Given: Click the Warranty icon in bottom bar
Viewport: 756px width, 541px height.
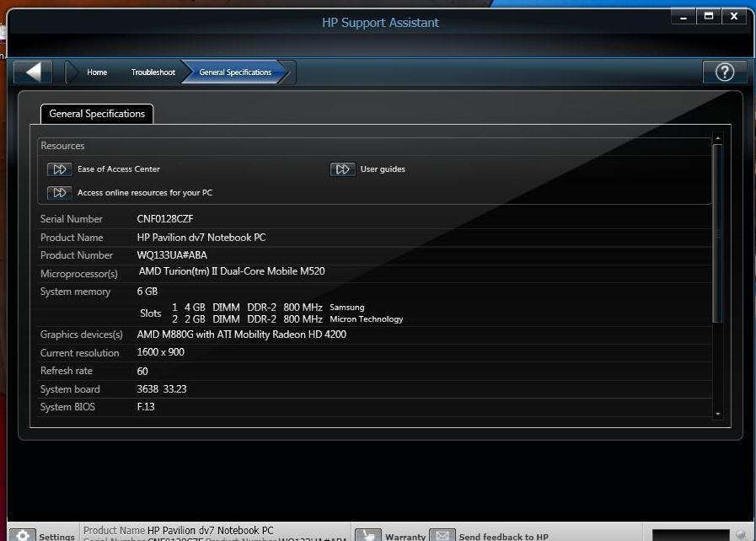Looking at the screenshot, I should point(367,535).
